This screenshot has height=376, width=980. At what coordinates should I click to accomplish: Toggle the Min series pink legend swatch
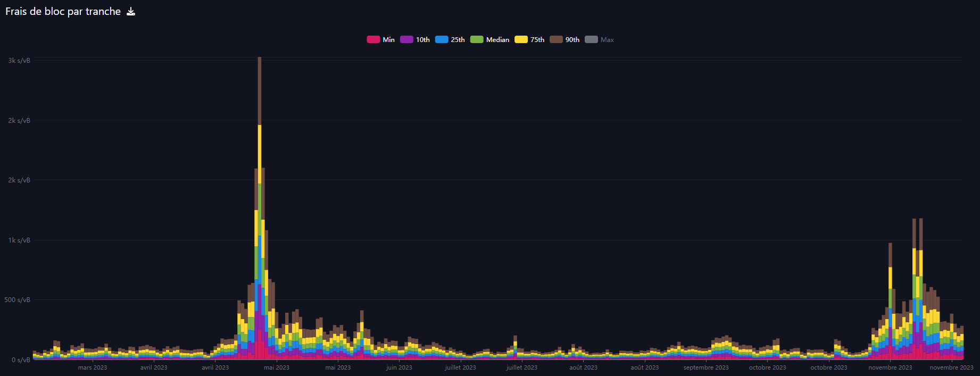(x=373, y=39)
